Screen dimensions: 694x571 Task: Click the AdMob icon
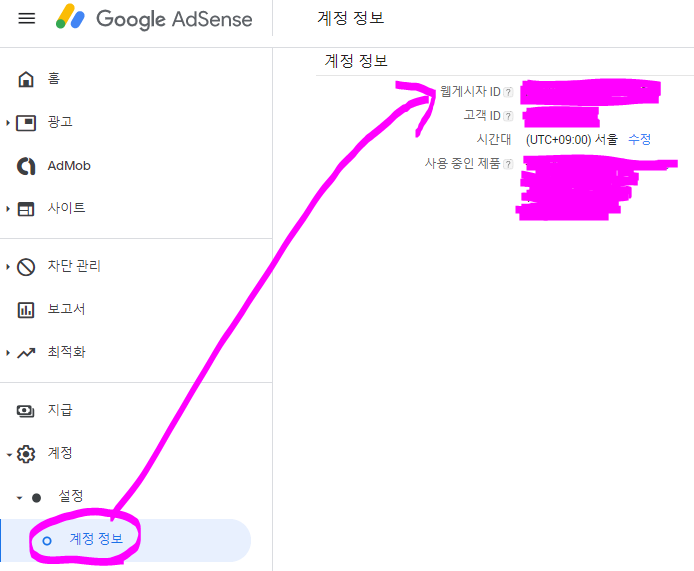tap(26, 166)
